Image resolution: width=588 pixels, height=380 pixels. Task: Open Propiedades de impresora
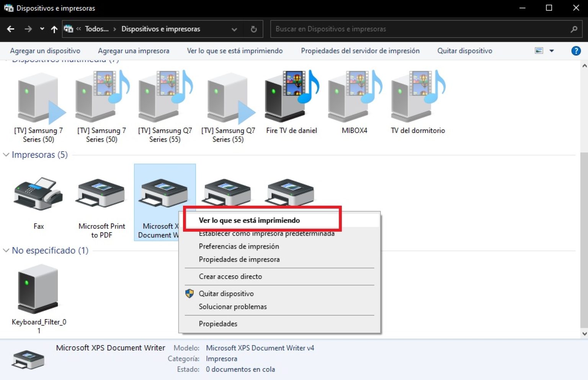(239, 259)
